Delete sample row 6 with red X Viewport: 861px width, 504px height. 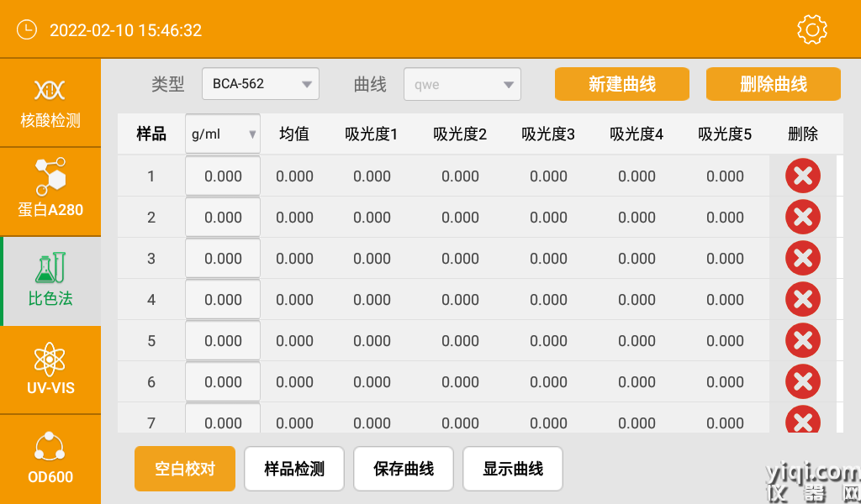803,381
